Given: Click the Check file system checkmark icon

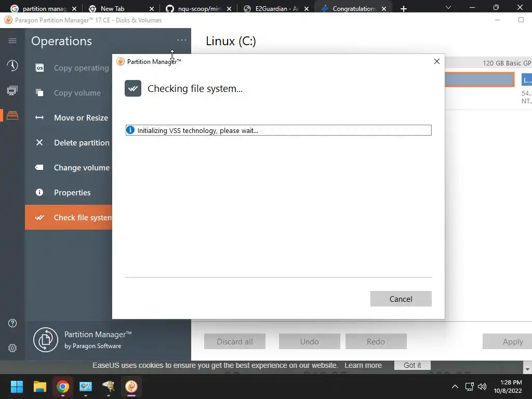Looking at the screenshot, I should click(39, 218).
